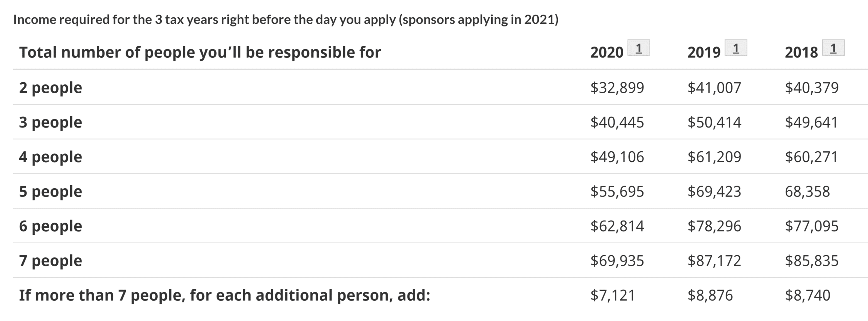Click the $32,899 cell for 2020
The image size is (868, 321).
(617, 88)
